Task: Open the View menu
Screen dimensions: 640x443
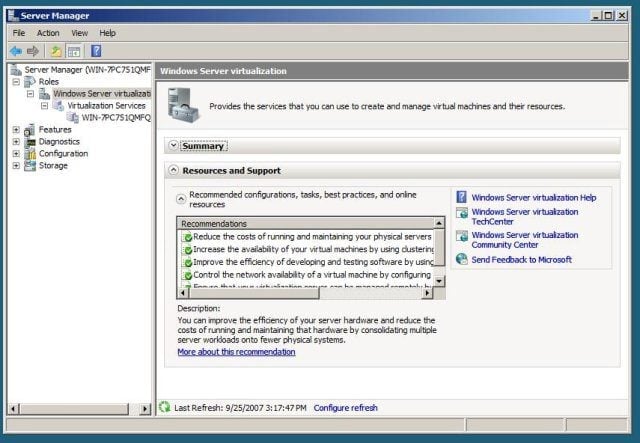Action: coord(79,33)
